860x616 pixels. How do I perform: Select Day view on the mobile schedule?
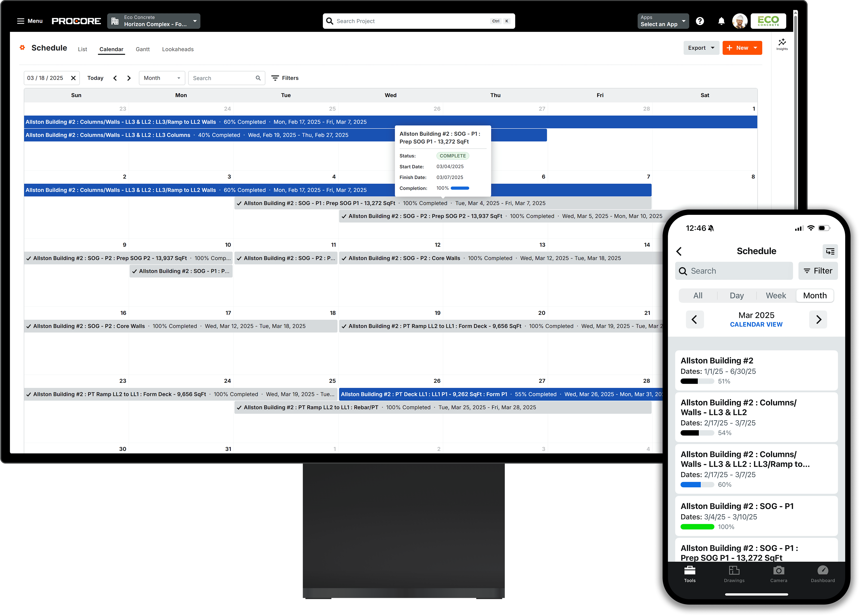[x=736, y=295]
